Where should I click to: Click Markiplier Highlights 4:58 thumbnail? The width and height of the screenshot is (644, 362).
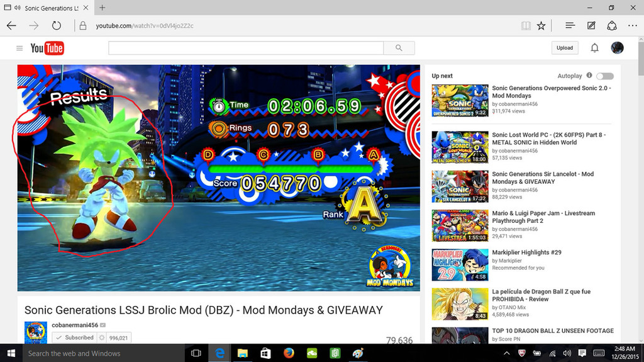pos(460,264)
